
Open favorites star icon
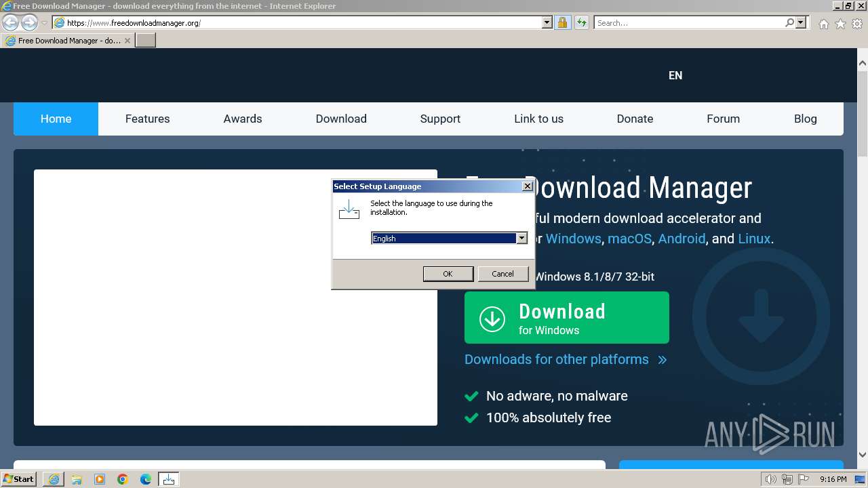click(840, 24)
